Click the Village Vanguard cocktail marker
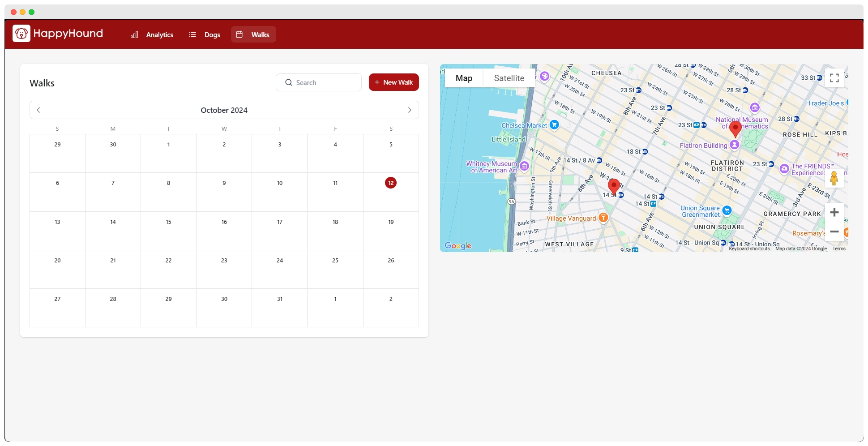The width and height of the screenshot is (868, 446). point(603,218)
